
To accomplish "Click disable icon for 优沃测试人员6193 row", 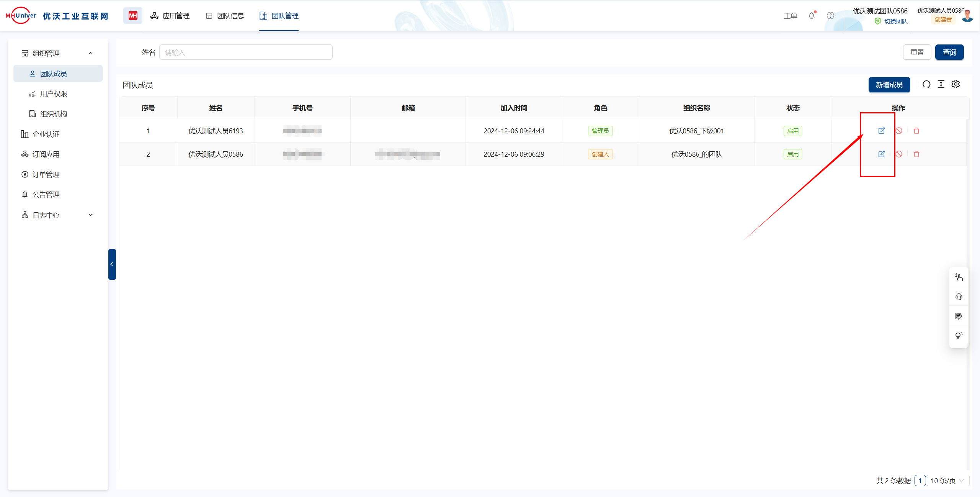I will click(x=899, y=131).
